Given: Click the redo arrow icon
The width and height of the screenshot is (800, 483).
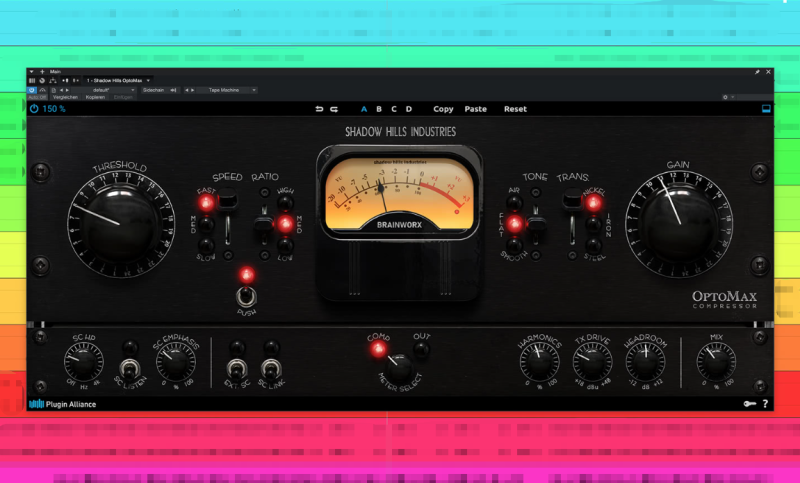Looking at the screenshot, I should (x=334, y=109).
